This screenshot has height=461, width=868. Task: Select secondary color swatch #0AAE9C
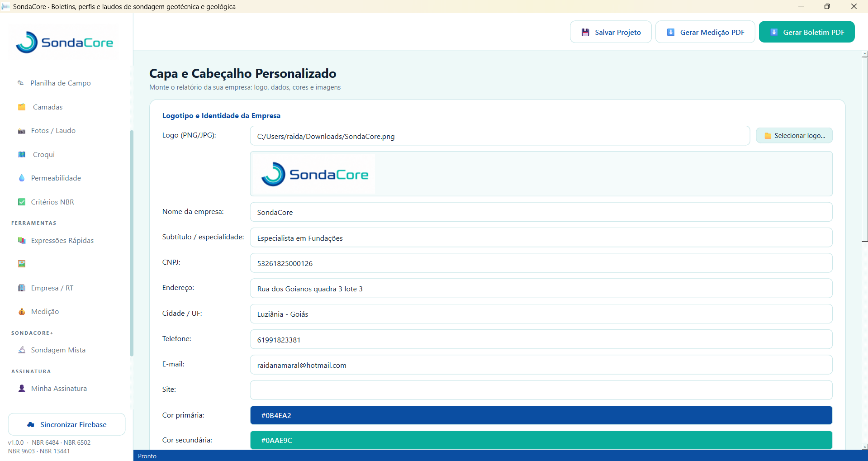pyautogui.click(x=541, y=440)
